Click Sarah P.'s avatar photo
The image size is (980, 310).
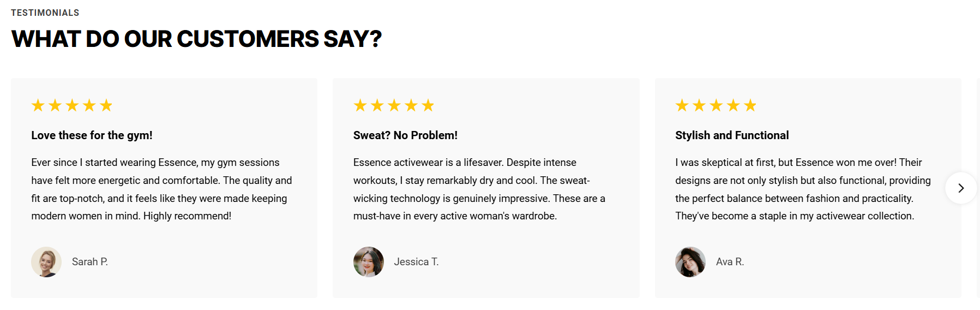(x=46, y=262)
